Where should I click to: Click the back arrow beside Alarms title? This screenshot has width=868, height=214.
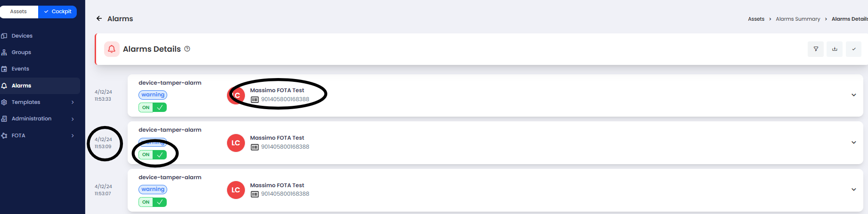99,19
